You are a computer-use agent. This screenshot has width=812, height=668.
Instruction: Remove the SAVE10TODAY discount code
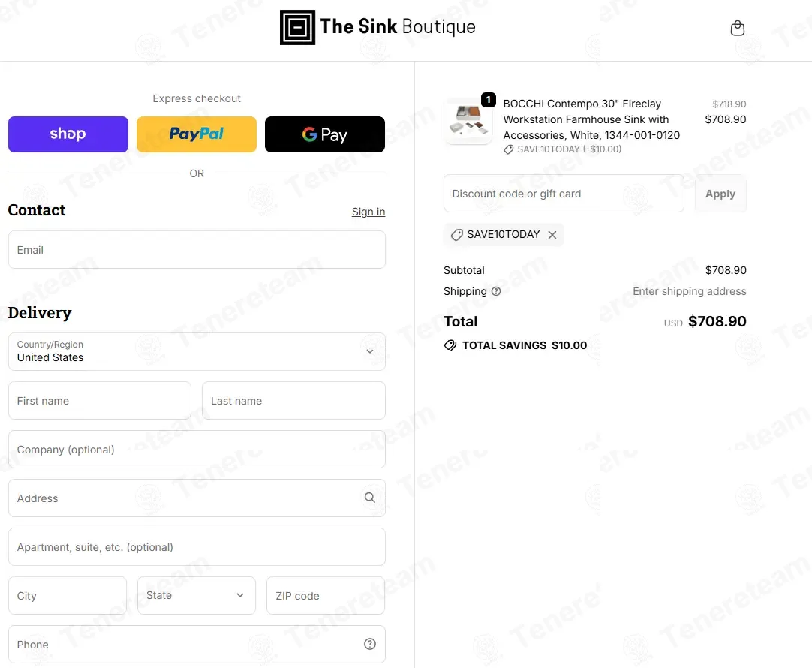552,235
